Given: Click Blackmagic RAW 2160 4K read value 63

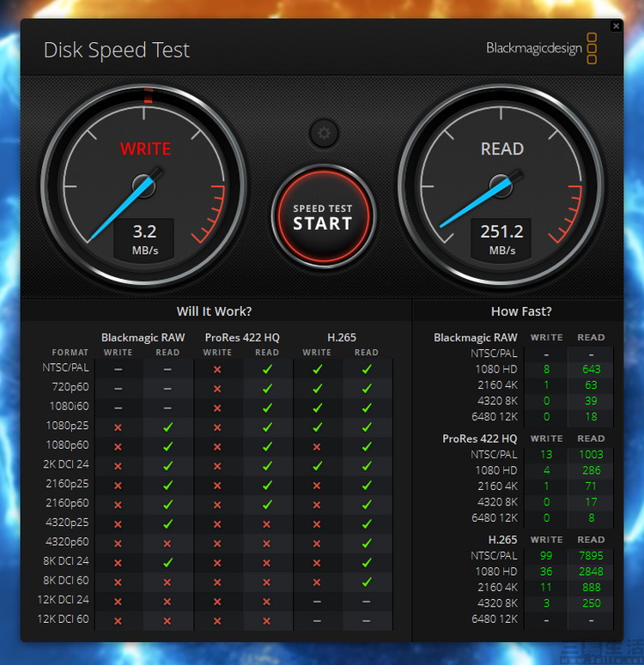Looking at the screenshot, I should click(591, 385).
